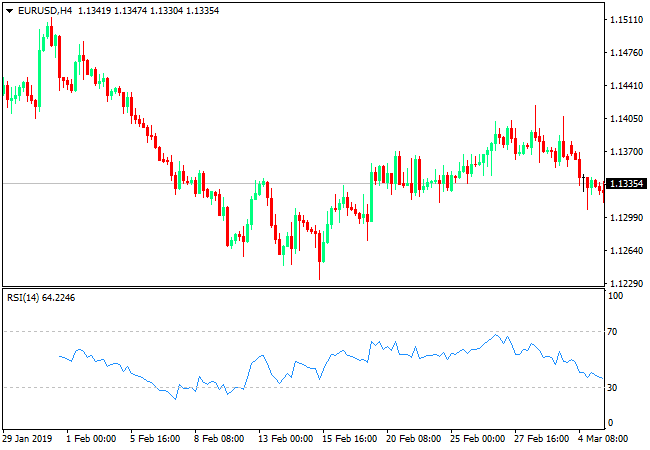Click the RSI scale value 100
This screenshot has width=650, height=450.
click(615, 296)
